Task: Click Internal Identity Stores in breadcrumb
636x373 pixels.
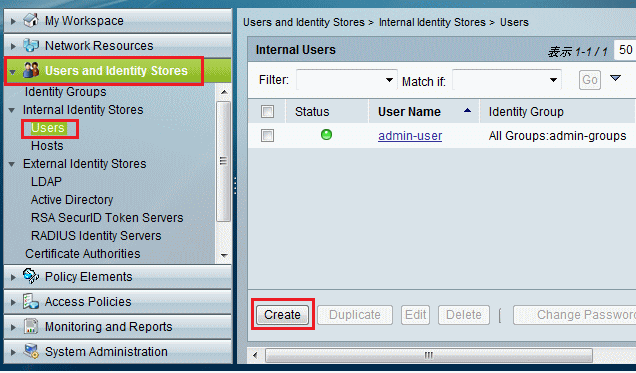Action: point(432,22)
